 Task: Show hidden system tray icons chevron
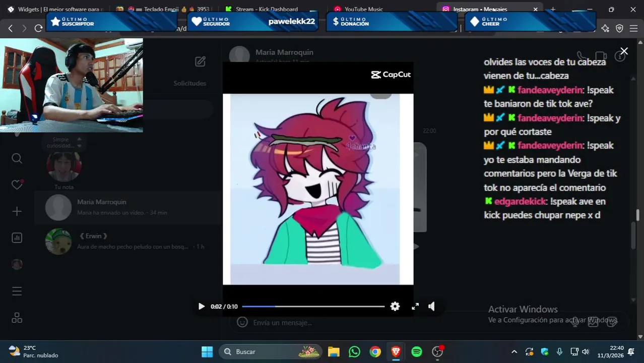point(514,351)
